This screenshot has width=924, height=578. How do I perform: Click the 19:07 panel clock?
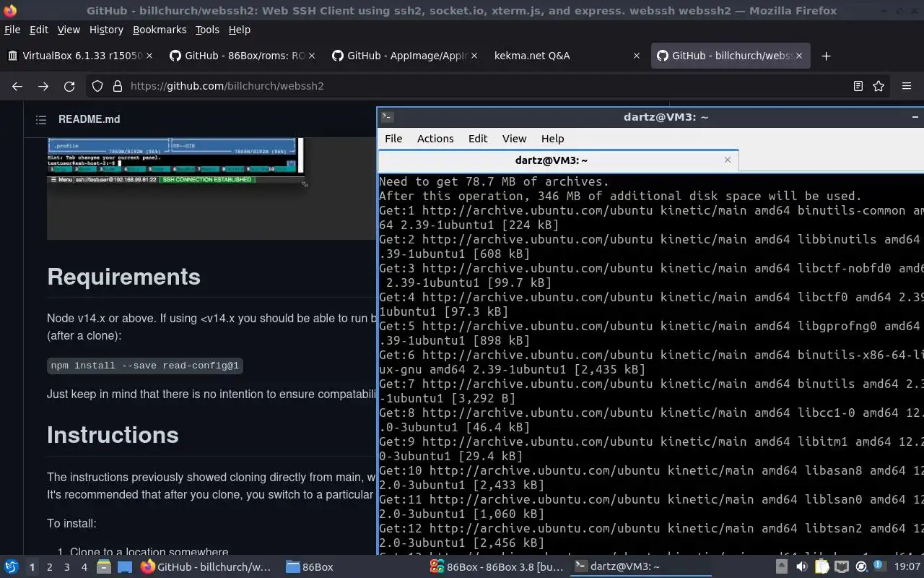(907, 567)
